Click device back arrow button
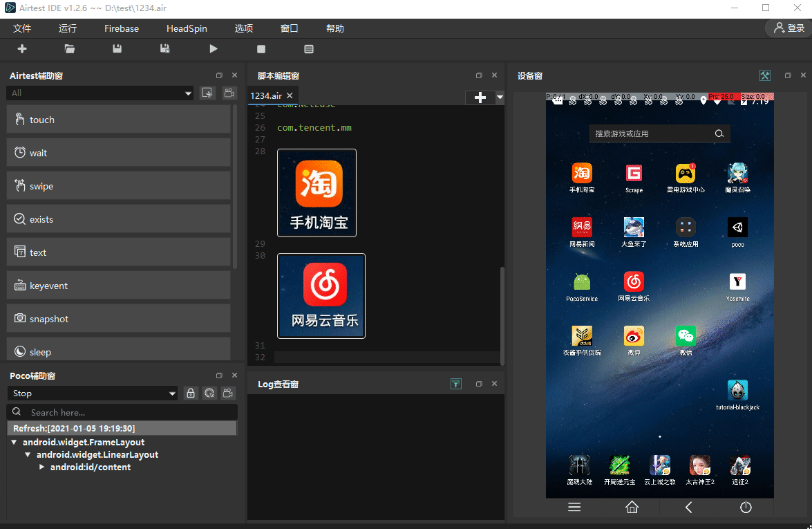 tap(689, 508)
